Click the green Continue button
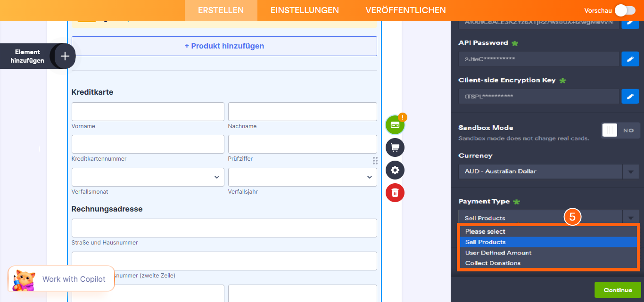This screenshot has height=302, width=644. [618, 290]
